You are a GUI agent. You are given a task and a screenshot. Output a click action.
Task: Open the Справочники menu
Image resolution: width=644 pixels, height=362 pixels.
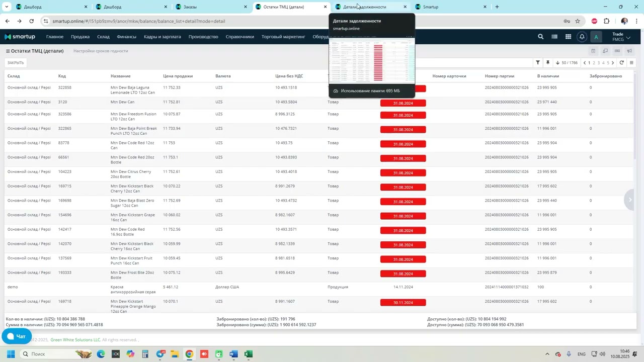240,37
